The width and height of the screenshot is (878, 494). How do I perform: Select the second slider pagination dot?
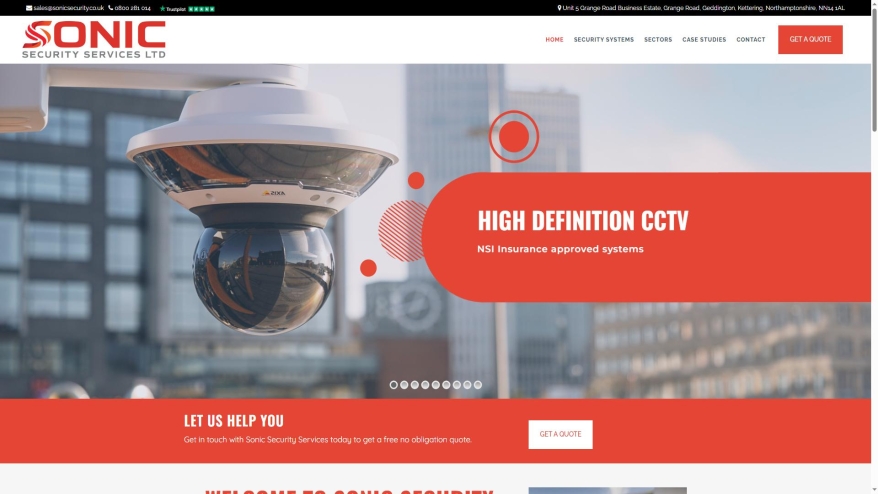click(x=404, y=385)
